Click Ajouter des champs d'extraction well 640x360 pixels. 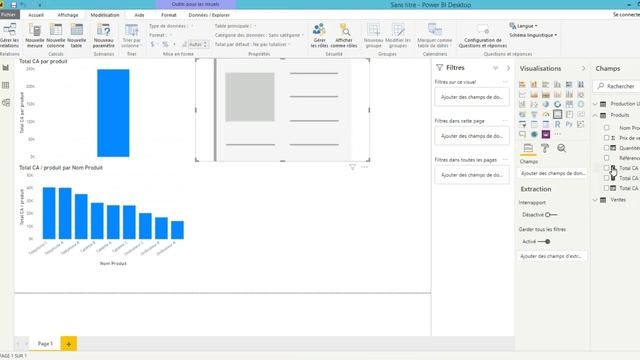click(x=551, y=256)
